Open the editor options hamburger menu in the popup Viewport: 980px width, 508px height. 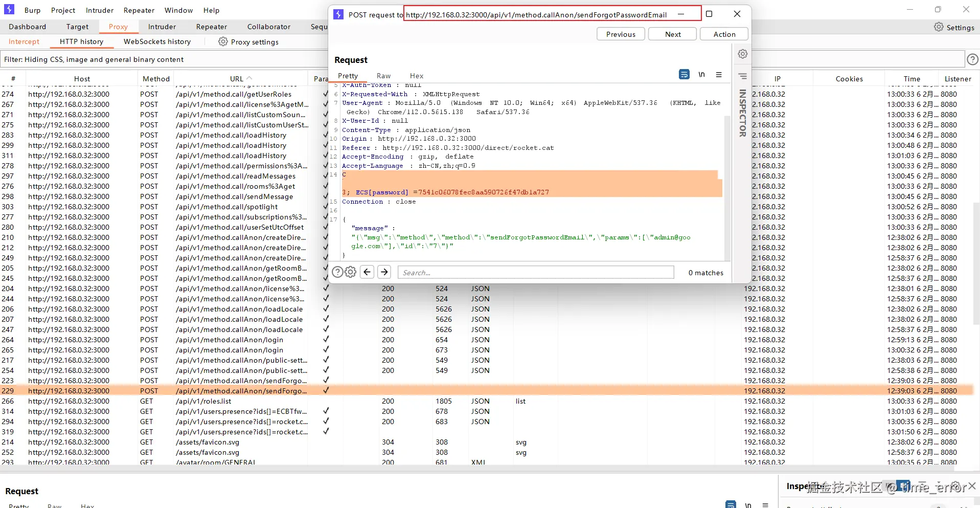(719, 75)
